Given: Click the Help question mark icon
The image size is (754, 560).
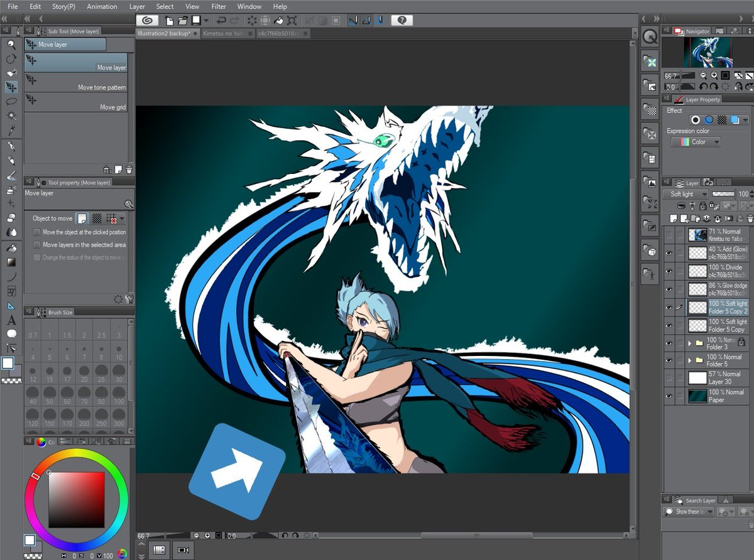Looking at the screenshot, I should (x=402, y=20).
